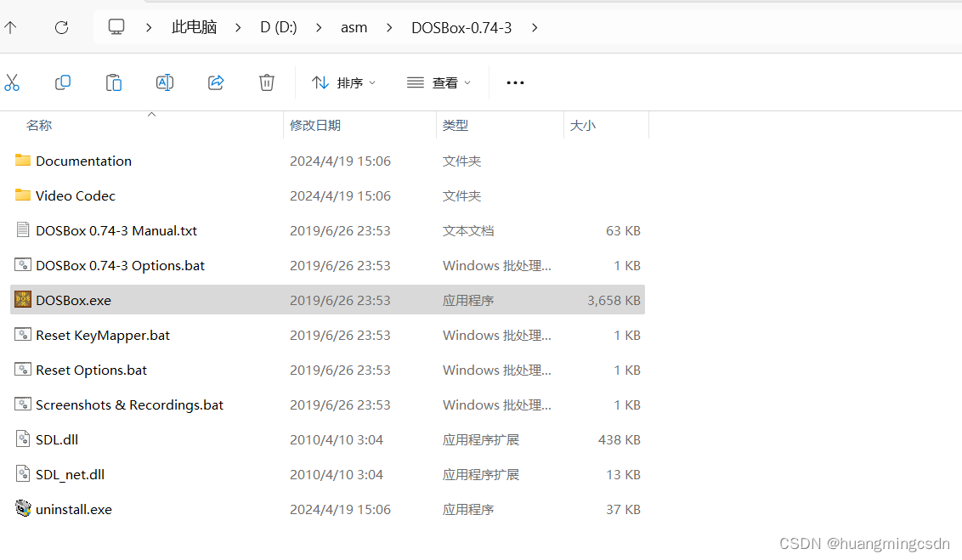Click the 438 KB size of SDL.dll
The height and width of the screenshot is (560, 962).
click(x=619, y=440)
